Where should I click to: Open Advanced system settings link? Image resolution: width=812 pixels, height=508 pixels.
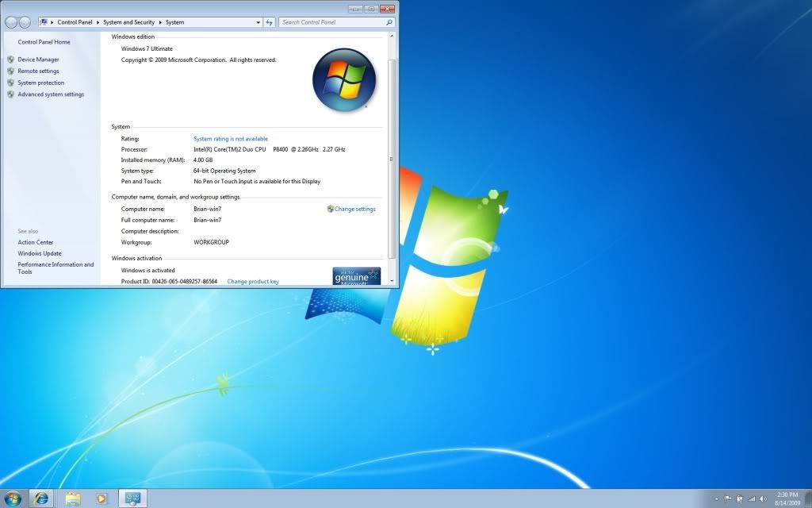[51, 94]
